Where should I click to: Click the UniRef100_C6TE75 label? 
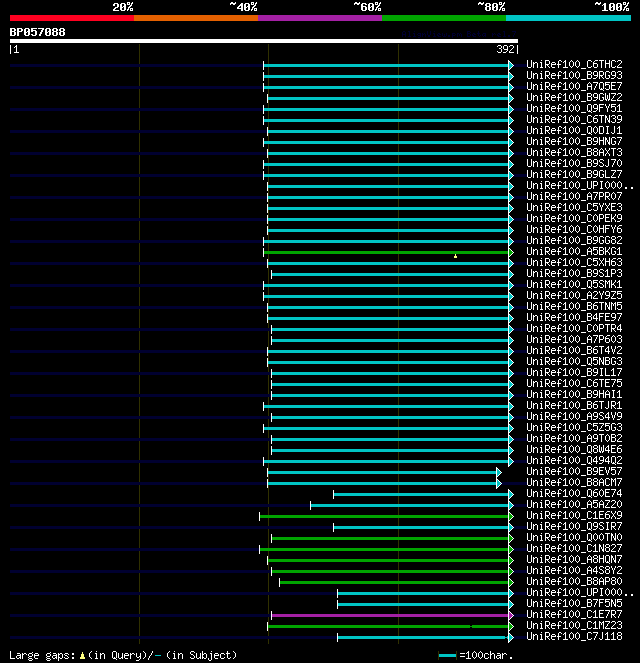tap(574, 383)
